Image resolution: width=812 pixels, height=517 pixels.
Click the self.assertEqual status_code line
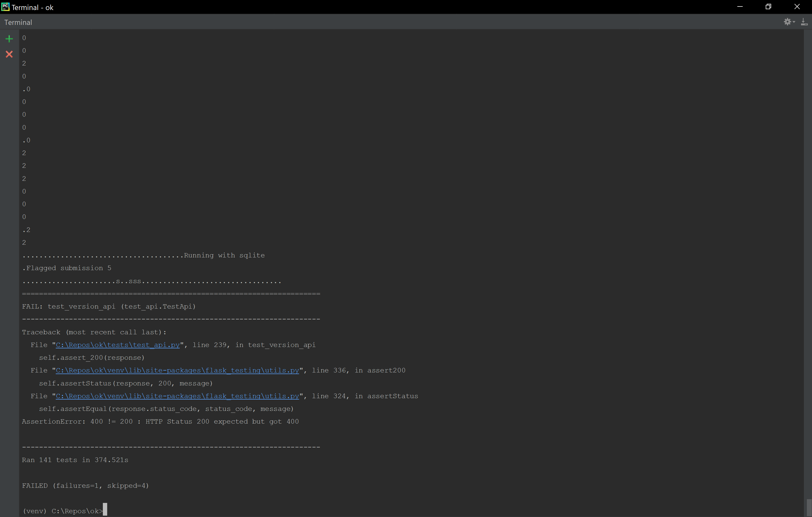pos(166,409)
